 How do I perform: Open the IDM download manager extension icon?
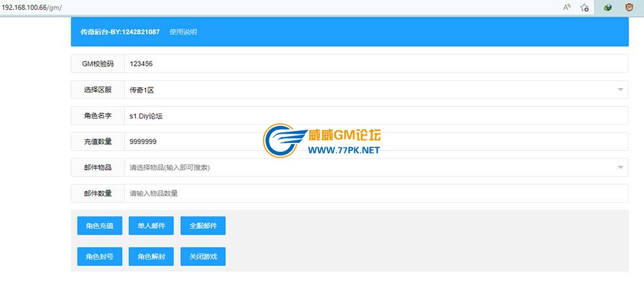click(607, 8)
